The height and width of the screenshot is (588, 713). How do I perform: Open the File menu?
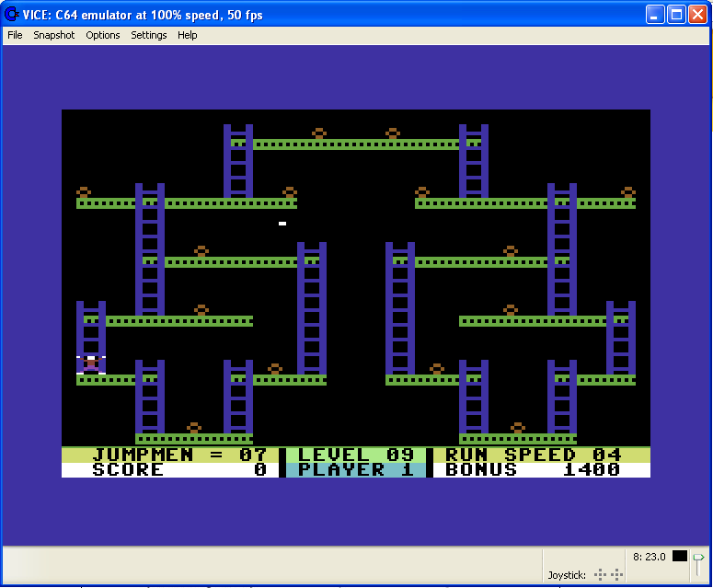click(x=15, y=35)
